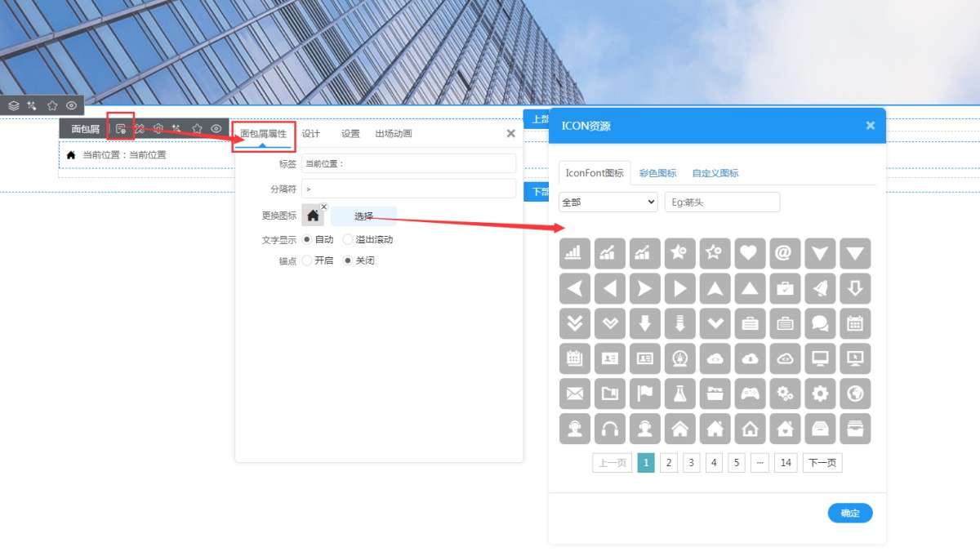Switch to the 彩色图标 tab
The height and width of the screenshot is (556, 980).
pyautogui.click(x=657, y=173)
